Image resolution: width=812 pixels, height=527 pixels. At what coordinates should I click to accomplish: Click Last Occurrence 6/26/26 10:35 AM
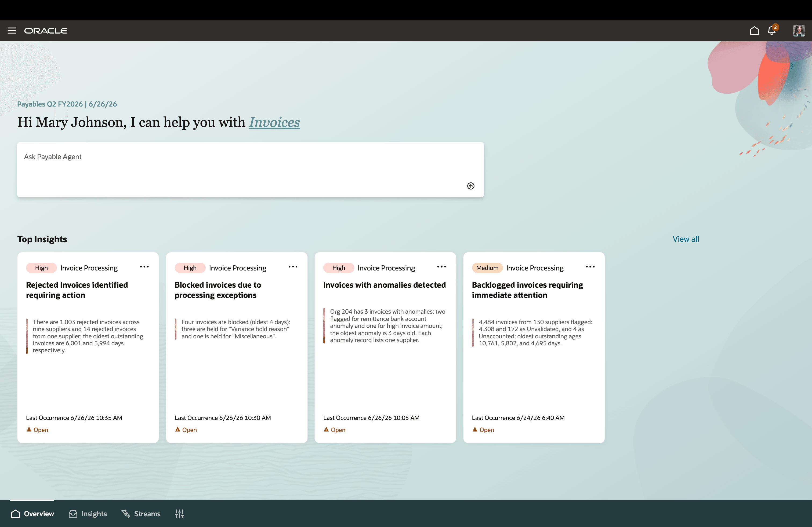tap(74, 418)
